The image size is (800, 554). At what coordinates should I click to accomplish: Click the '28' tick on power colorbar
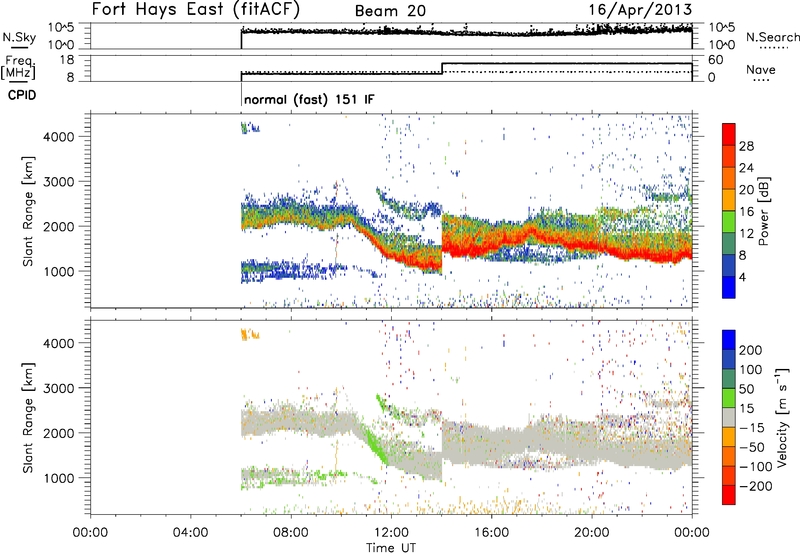pyautogui.click(x=746, y=146)
